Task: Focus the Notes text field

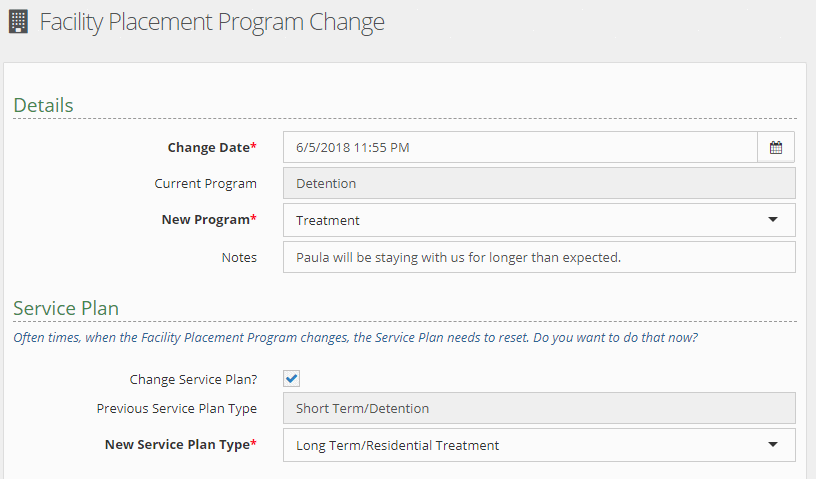Action: (x=539, y=257)
